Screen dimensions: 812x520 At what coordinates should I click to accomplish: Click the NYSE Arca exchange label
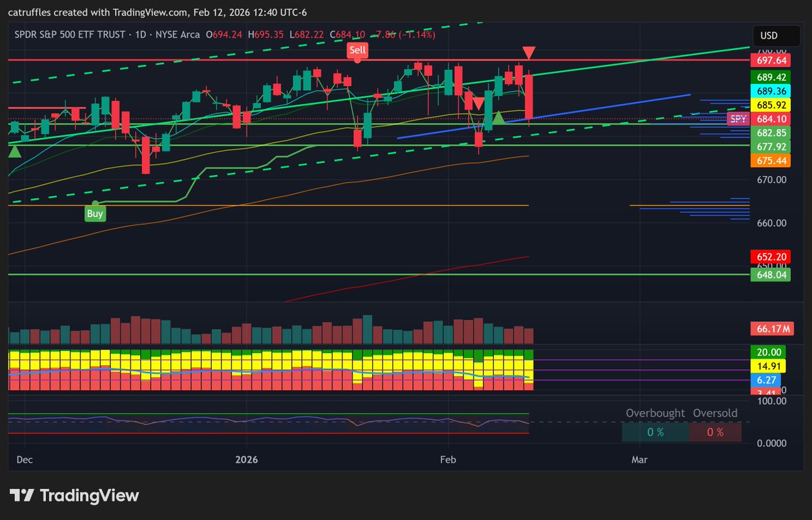177,34
